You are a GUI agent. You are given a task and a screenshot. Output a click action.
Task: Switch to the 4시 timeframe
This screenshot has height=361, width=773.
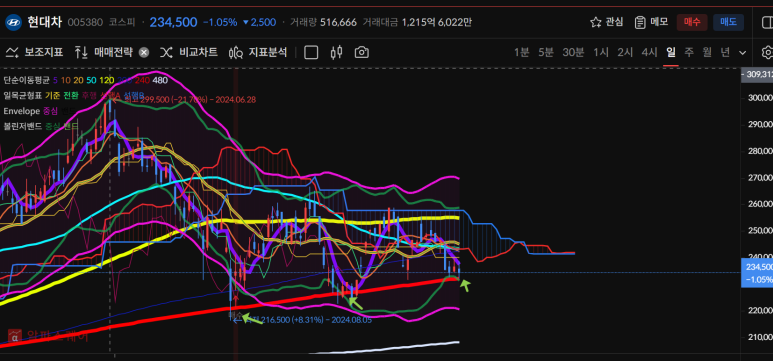pos(649,52)
